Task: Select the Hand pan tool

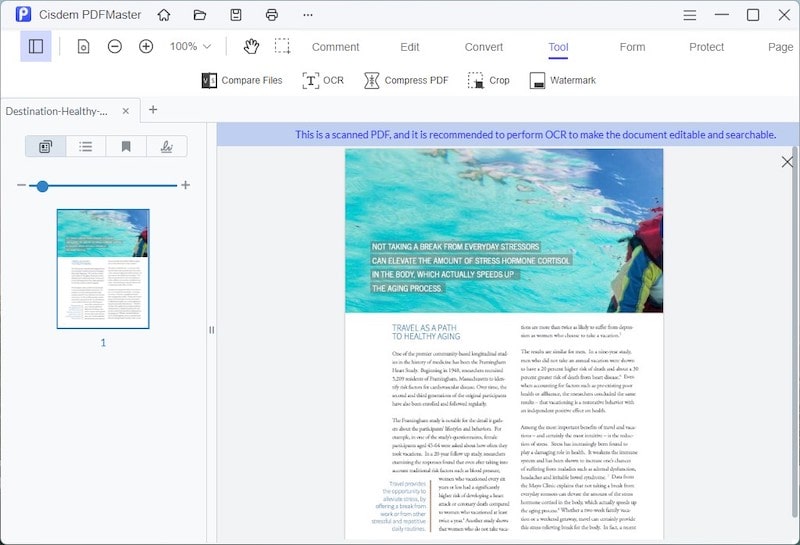Action: [x=250, y=46]
